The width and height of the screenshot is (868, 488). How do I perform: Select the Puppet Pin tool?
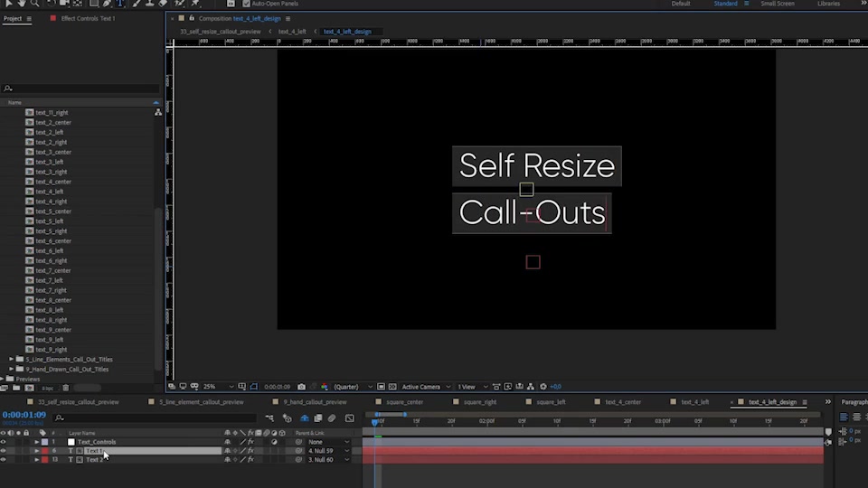[x=195, y=4]
